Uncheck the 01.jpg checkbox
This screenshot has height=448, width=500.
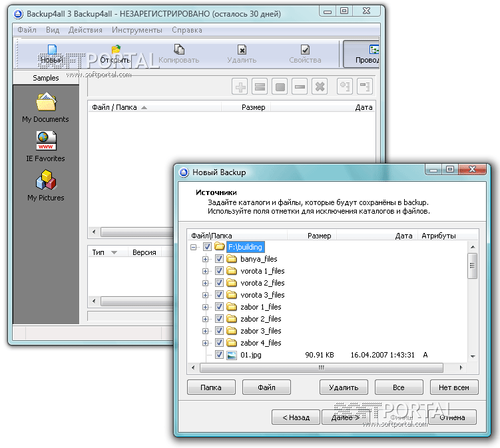[x=219, y=355]
